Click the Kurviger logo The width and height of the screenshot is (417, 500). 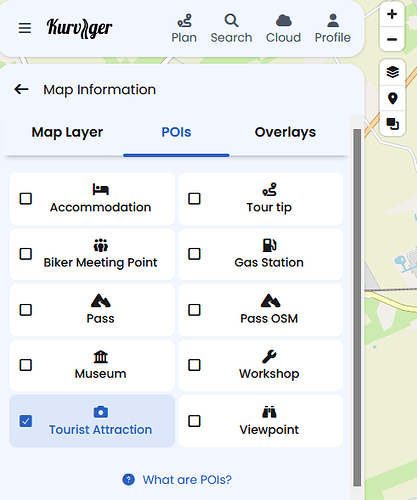pyautogui.click(x=79, y=28)
